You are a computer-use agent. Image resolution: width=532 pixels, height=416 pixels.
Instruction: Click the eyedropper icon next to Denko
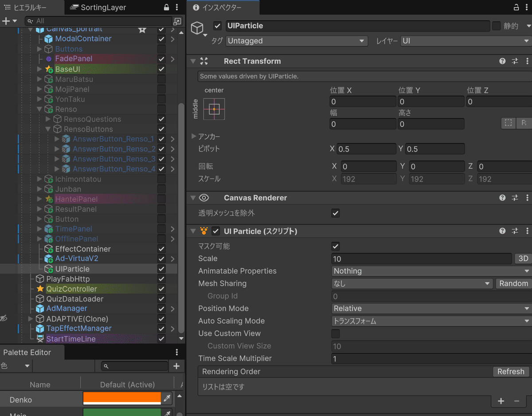tap(166, 398)
